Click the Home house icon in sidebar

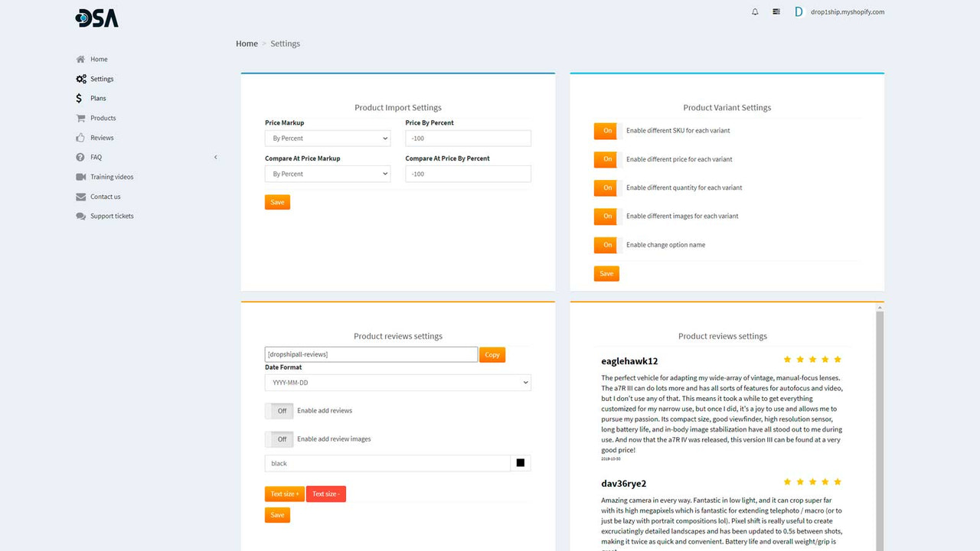click(x=80, y=59)
